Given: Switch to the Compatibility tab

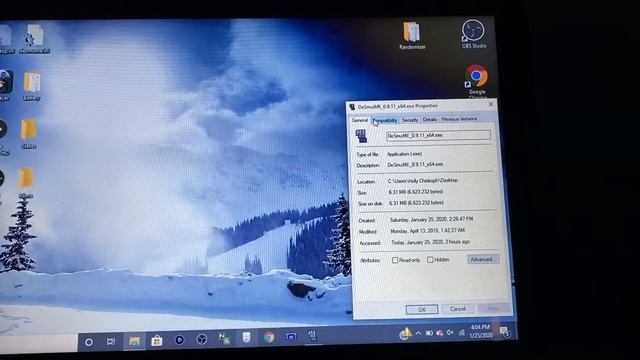Looking at the screenshot, I should 385,120.
